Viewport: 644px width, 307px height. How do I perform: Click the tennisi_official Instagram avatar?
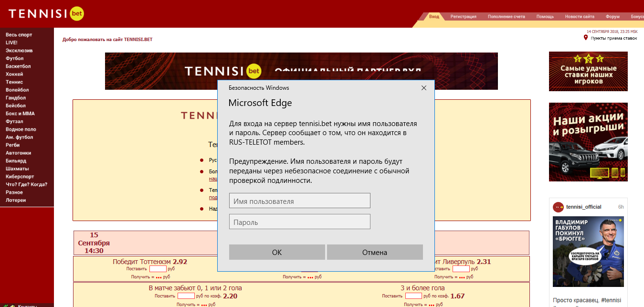[558, 207]
